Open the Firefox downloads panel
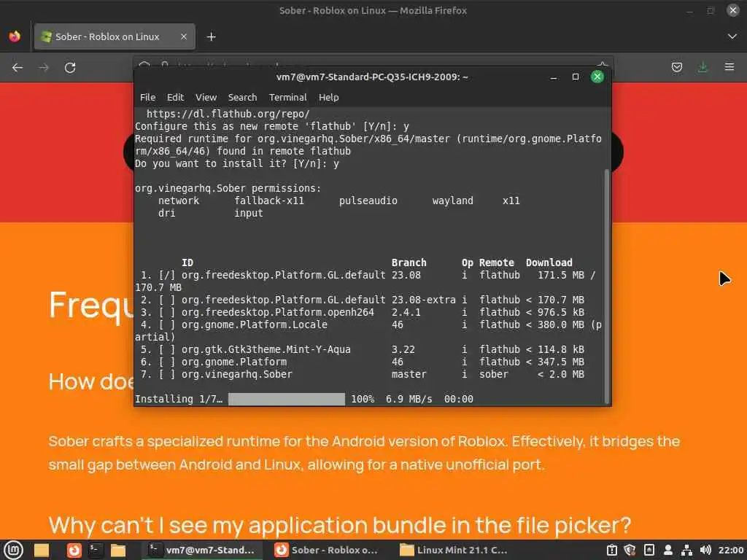The height and width of the screenshot is (560, 747). tap(703, 68)
